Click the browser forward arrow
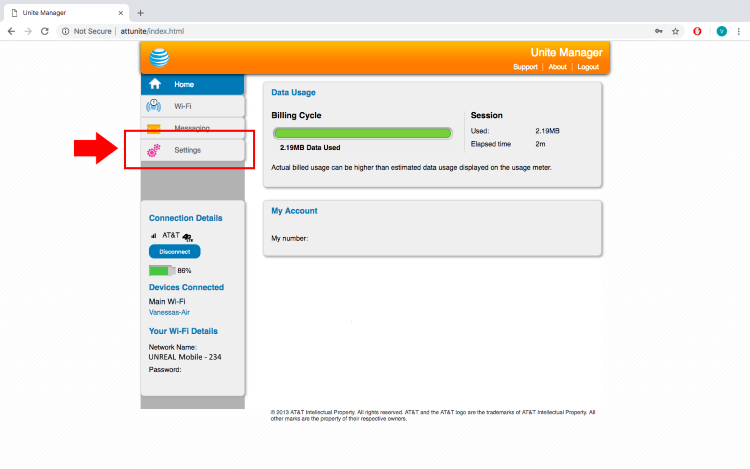Viewport: 750px width, 469px height. coord(28,31)
